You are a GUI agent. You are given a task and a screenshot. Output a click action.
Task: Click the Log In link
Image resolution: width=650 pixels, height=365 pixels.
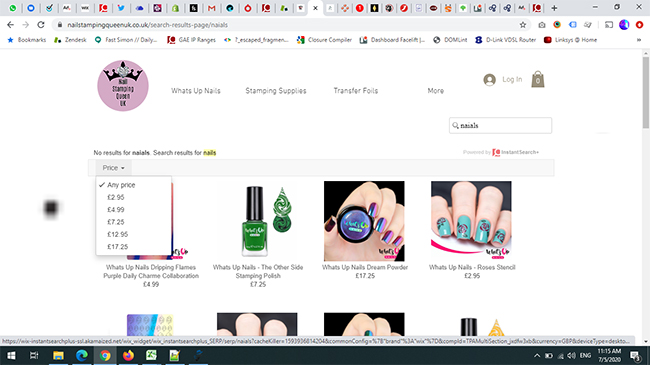click(512, 79)
